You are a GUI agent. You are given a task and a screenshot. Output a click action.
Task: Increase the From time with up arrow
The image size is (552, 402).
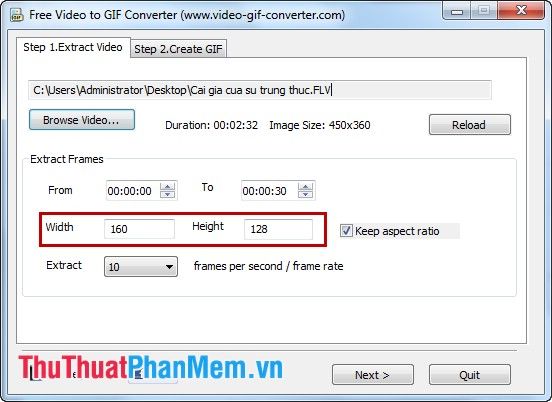168,187
